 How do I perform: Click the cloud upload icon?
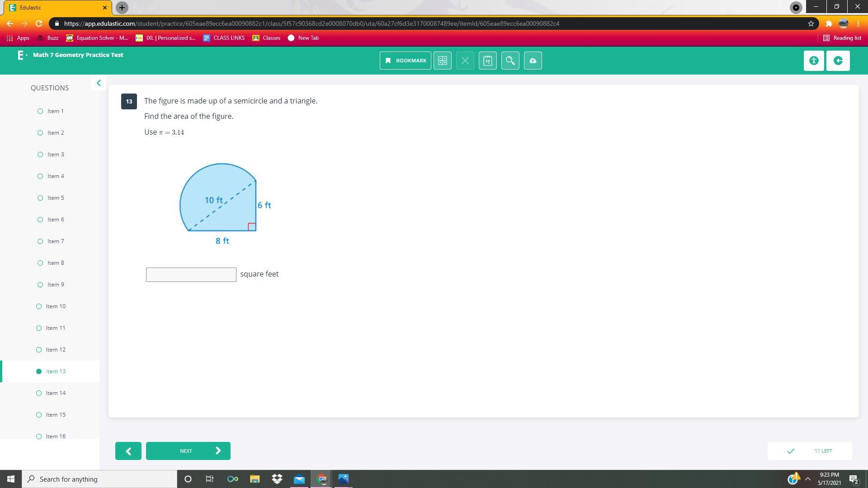pos(533,61)
